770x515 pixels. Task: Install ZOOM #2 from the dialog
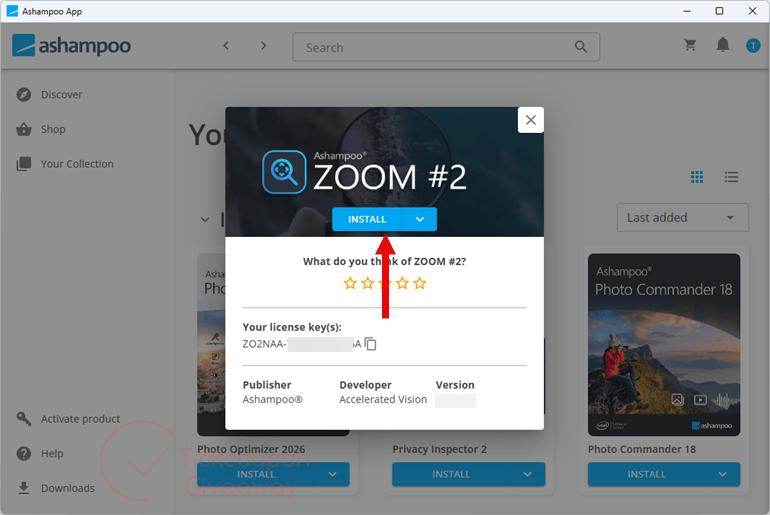367,219
